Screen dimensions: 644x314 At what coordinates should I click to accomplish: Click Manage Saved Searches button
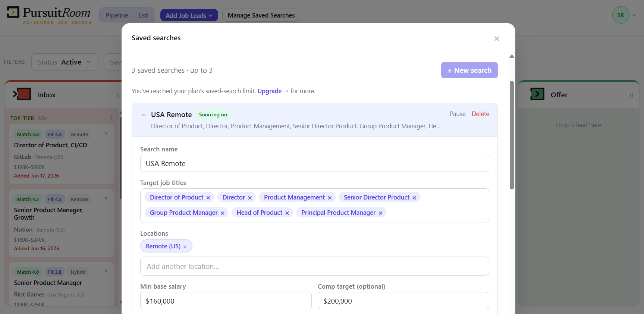[x=261, y=15]
